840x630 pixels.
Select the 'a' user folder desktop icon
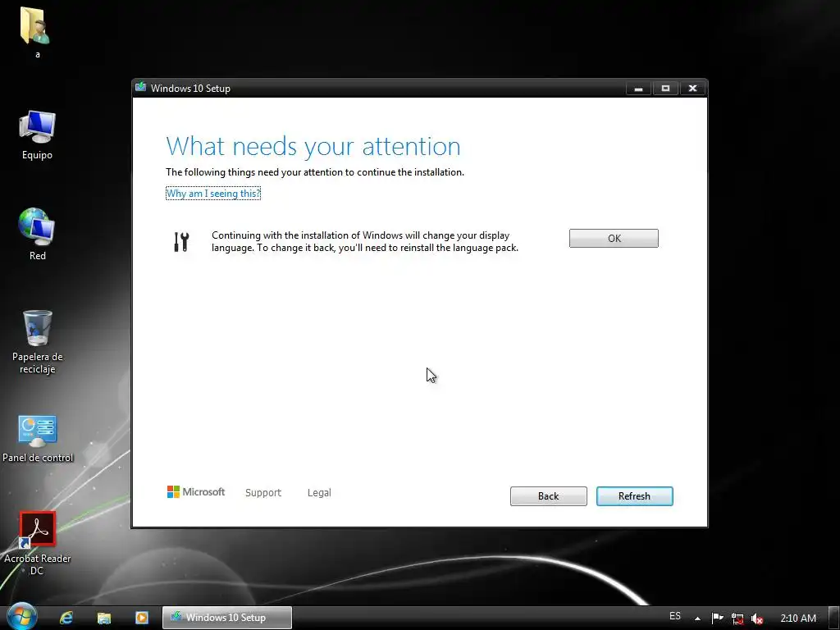(36, 32)
